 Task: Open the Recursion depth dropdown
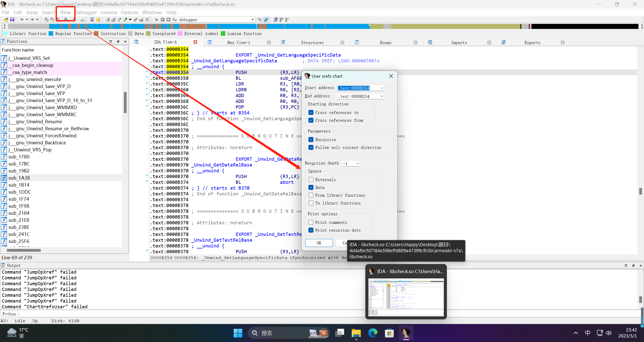tap(357, 163)
